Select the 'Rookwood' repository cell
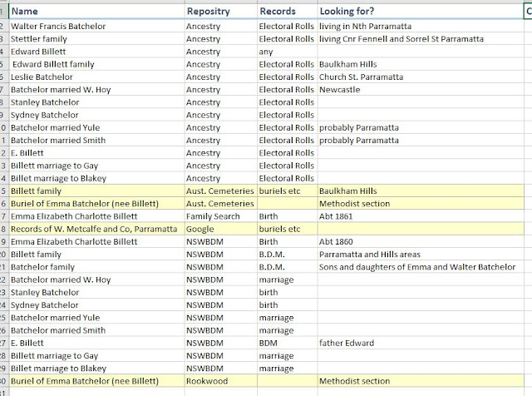Screen dimensions: 532x396 221,381
